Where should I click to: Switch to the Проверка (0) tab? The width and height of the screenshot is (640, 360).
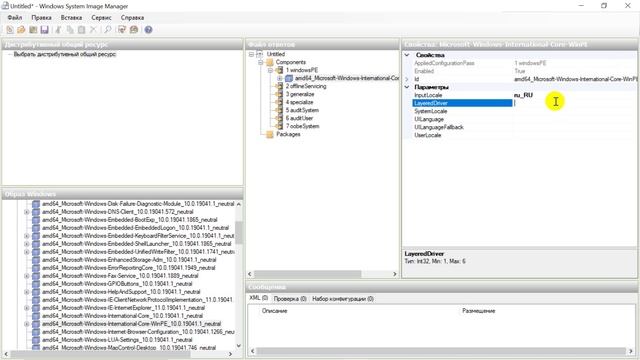290,299
